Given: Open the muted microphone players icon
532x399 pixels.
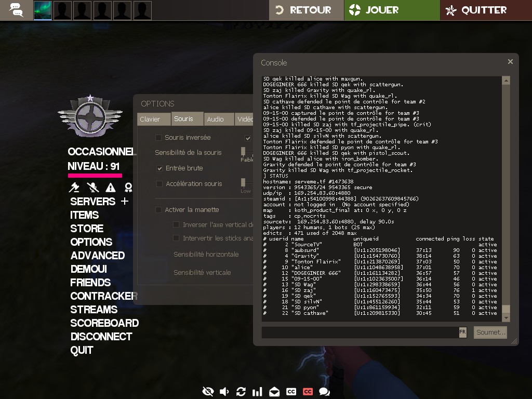Looking at the screenshot, I should coord(92,188).
